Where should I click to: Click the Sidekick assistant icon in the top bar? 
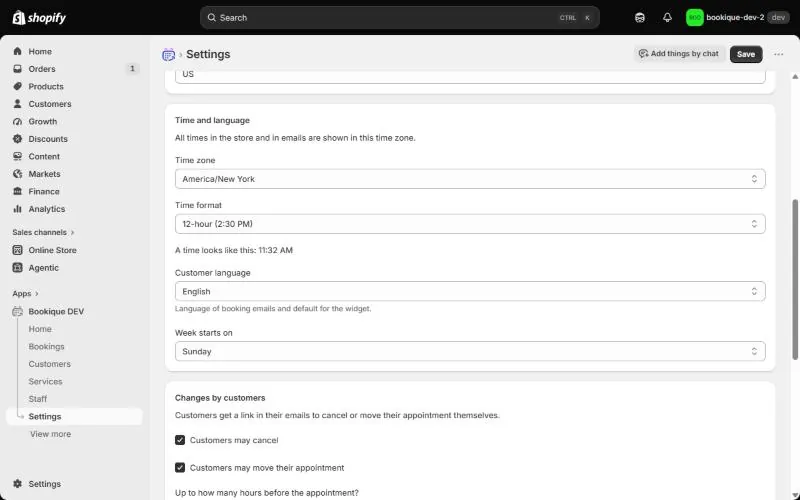click(640, 17)
